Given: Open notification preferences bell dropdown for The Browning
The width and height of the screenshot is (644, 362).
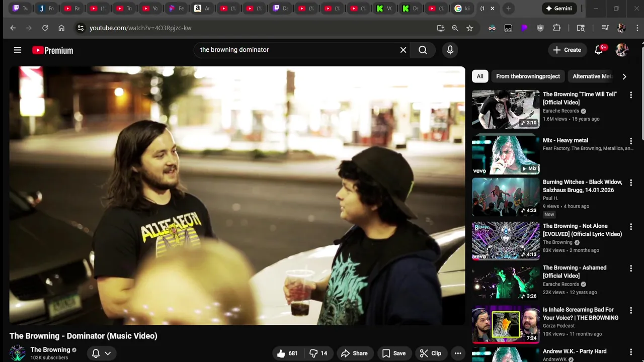Looking at the screenshot, I should (x=101, y=353).
